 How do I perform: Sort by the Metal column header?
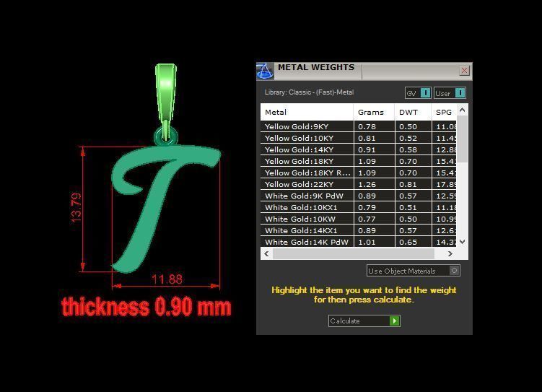point(307,112)
